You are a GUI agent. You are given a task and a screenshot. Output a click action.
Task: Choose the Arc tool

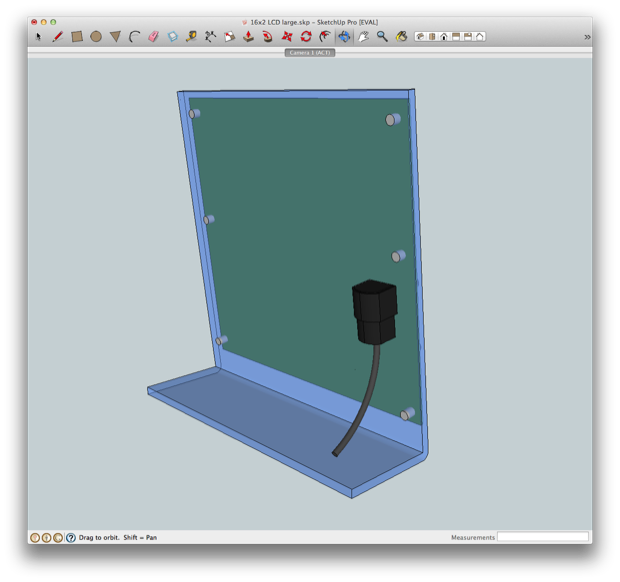click(x=134, y=37)
